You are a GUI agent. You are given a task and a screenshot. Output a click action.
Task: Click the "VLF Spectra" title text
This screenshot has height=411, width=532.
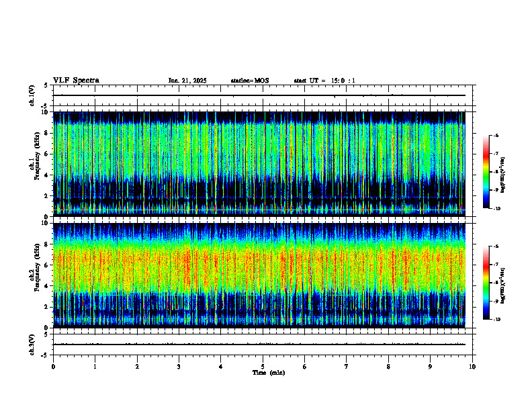tap(76, 81)
